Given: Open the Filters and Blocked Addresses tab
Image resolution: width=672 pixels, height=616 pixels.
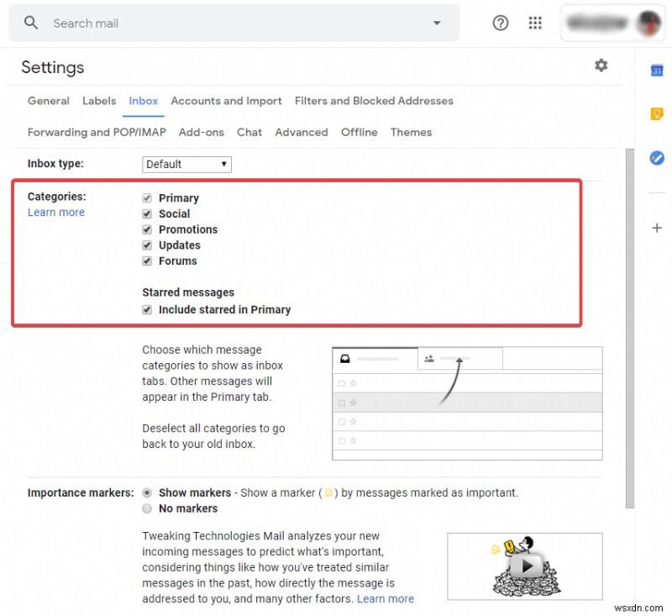Looking at the screenshot, I should 374,100.
